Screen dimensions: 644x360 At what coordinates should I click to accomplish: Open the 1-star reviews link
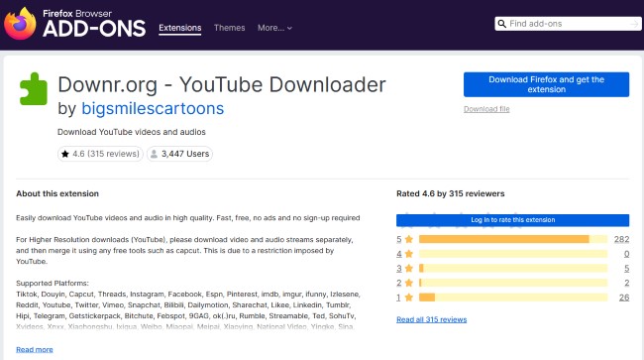[x=398, y=298]
